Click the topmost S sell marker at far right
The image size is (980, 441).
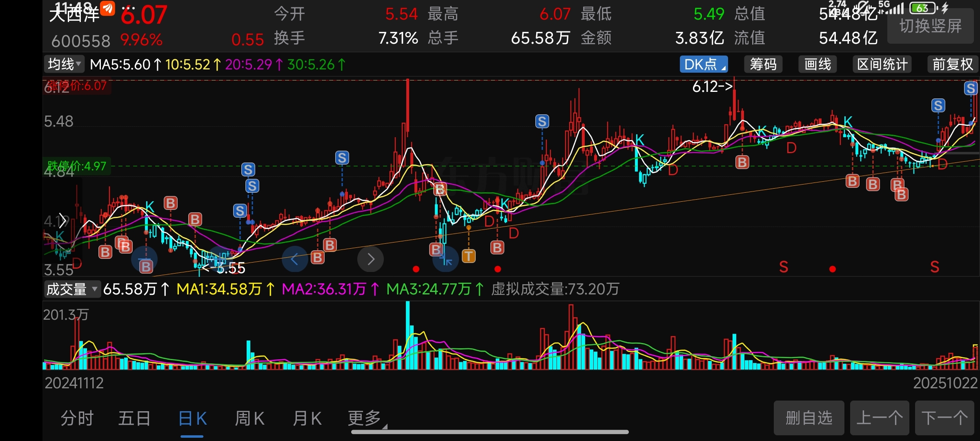(x=970, y=88)
